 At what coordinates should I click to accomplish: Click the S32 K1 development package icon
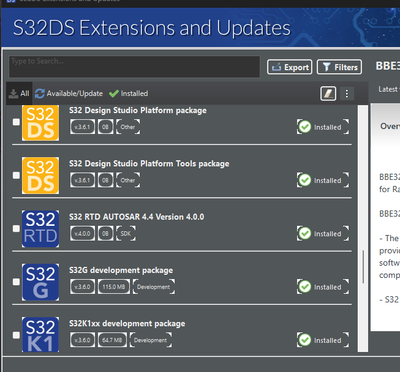click(x=40, y=334)
